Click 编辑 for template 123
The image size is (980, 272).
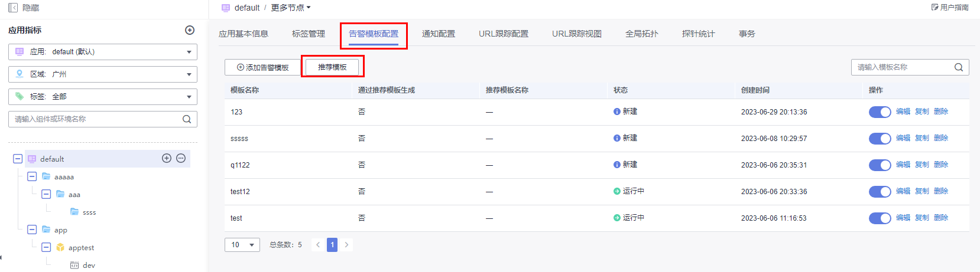coord(903,112)
